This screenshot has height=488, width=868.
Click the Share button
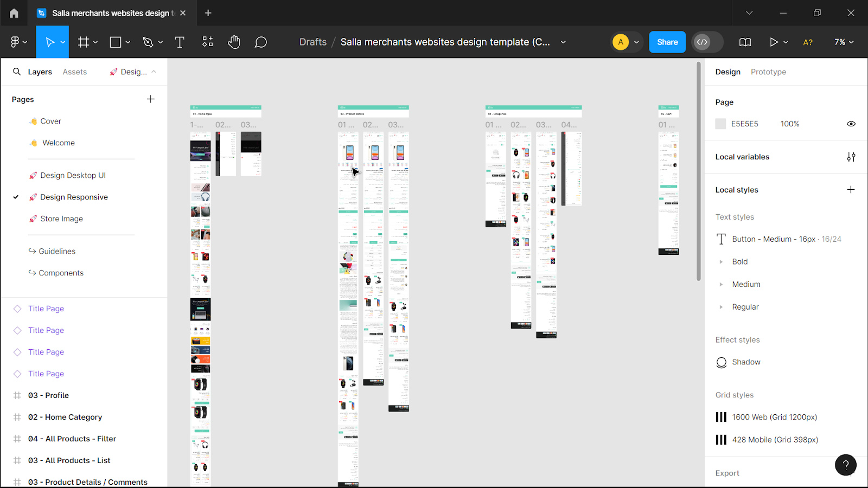(667, 42)
